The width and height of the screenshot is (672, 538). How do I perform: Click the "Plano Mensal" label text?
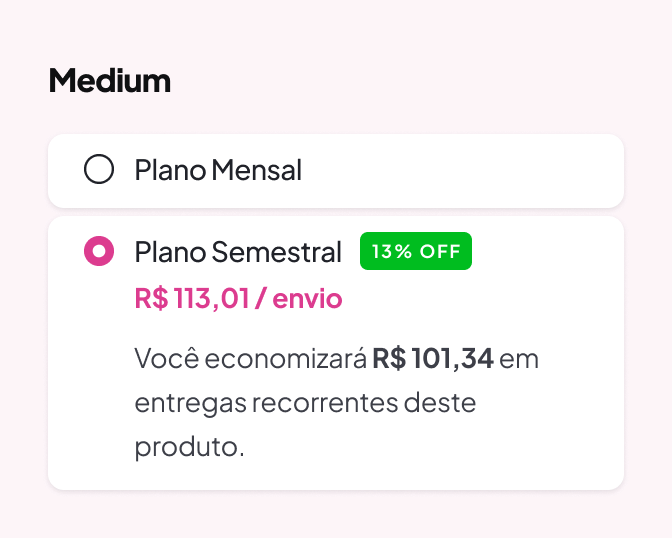pos(218,170)
